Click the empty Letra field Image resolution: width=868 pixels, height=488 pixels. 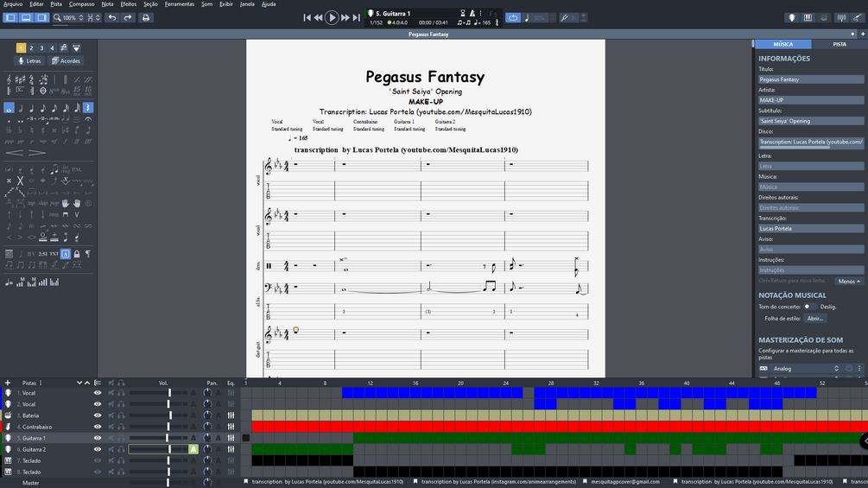coord(811,166)
